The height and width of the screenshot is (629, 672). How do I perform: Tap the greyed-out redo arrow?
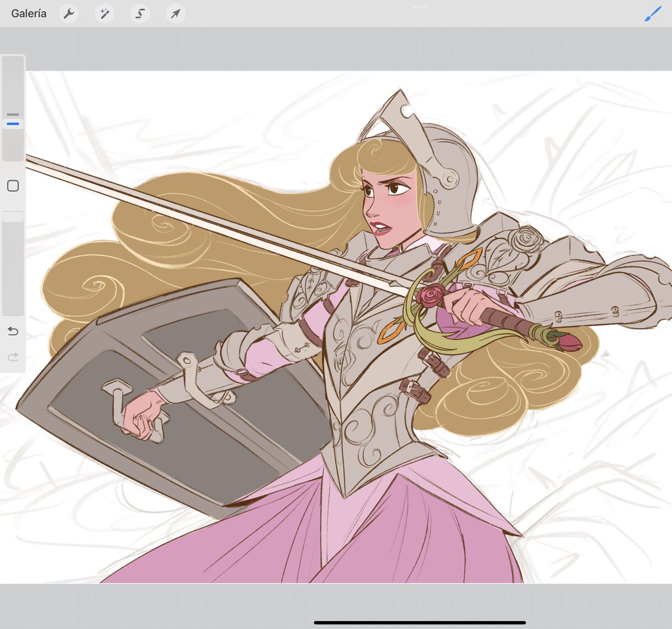tap(12, 356)
